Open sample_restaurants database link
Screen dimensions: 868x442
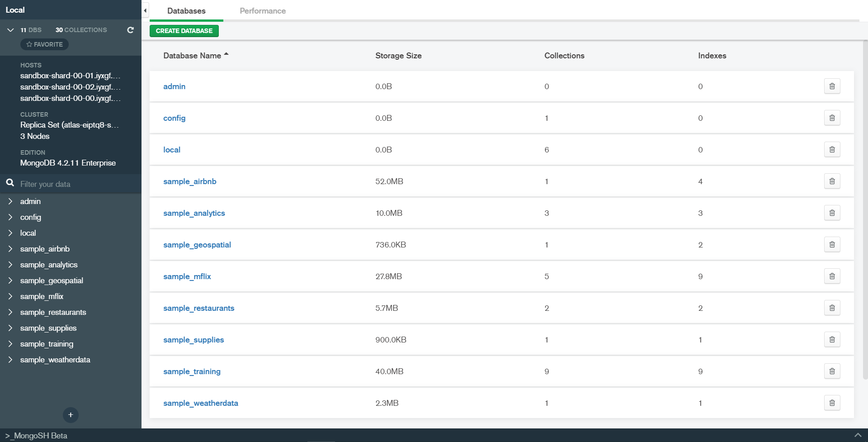tap(198, 308)
